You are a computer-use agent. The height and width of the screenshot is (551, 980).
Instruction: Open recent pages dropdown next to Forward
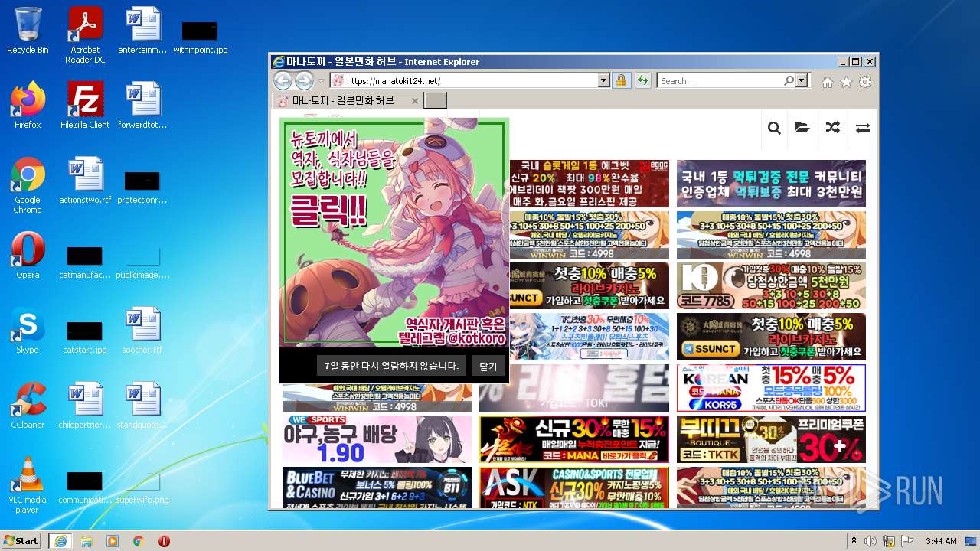click(322, 81)
